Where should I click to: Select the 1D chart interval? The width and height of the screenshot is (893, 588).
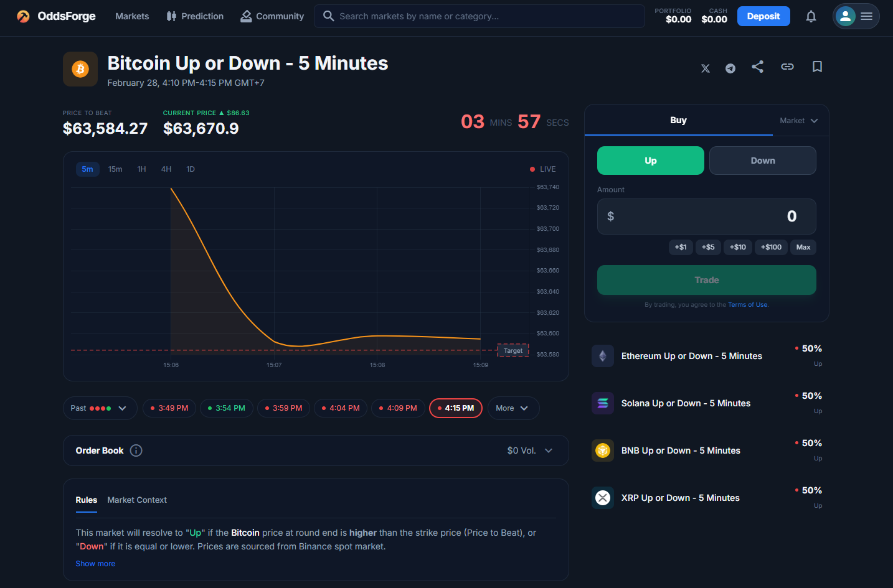[x=191, y=169]
